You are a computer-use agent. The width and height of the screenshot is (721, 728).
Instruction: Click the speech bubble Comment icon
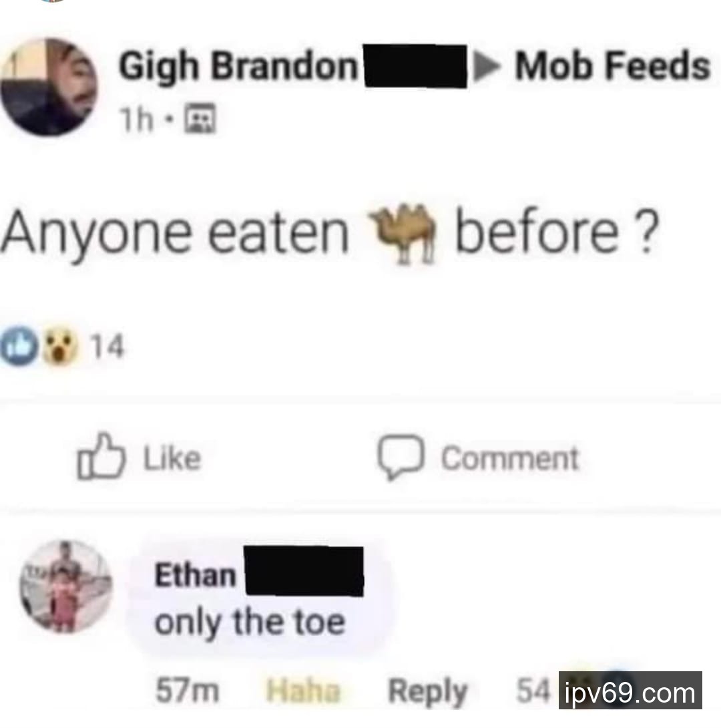[x=401, y=457]
